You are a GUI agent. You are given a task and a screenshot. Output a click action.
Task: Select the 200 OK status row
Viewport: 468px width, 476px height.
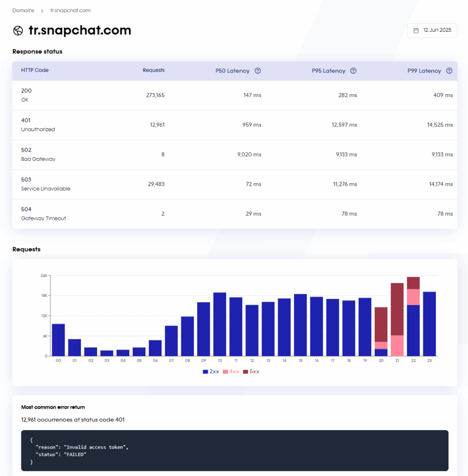pyautogui.click(x=234, y=95)
